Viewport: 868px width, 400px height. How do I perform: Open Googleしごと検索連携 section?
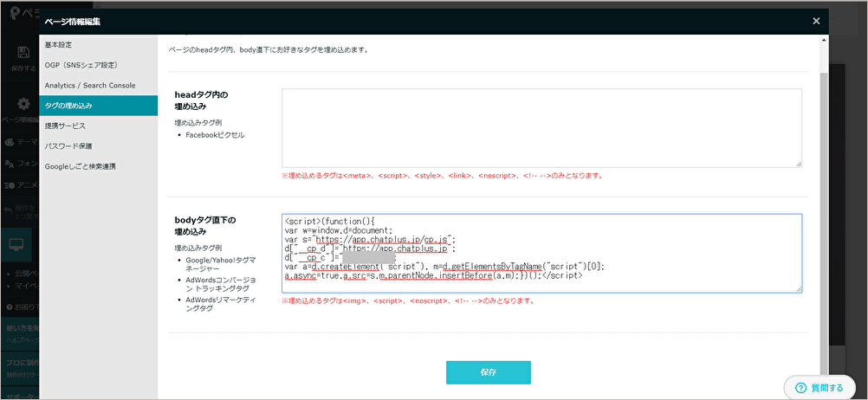pos(99,166)
